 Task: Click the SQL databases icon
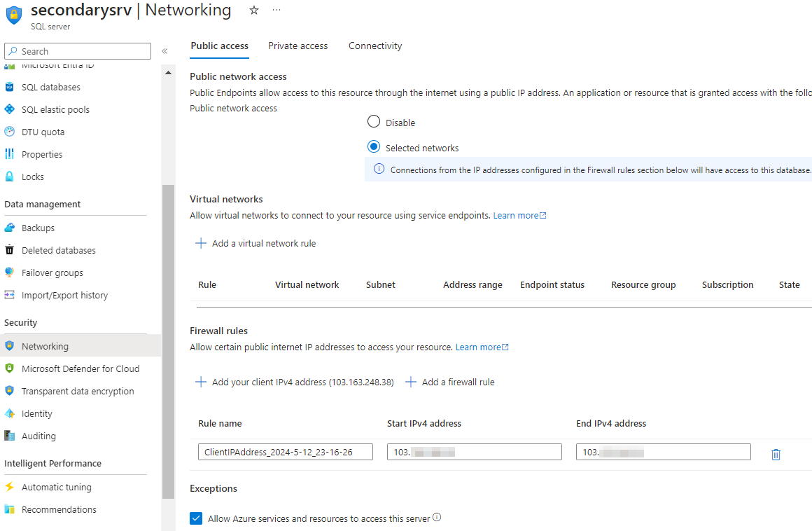click(9, 87)
